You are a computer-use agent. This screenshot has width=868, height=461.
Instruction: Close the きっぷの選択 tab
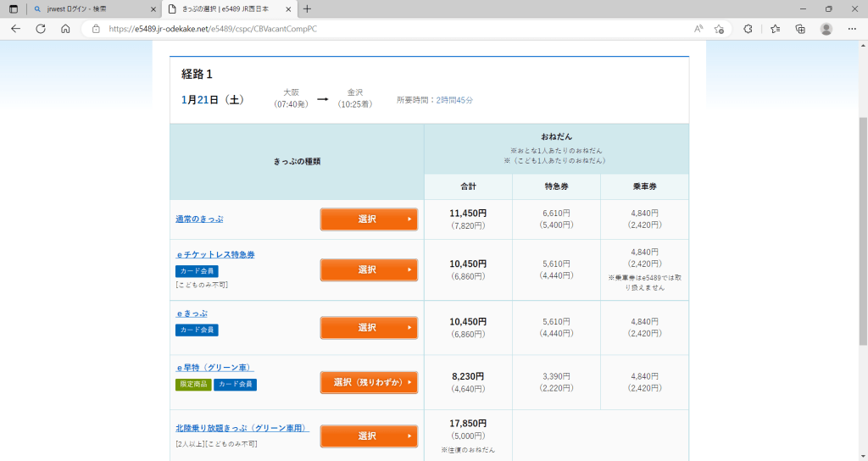click(x=287, y=8)
